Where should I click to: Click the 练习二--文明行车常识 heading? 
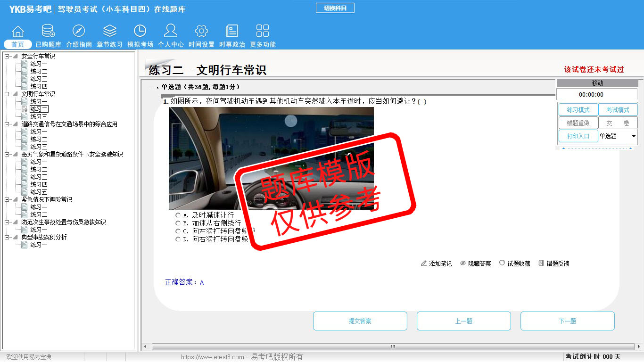[x=207, y=70]
